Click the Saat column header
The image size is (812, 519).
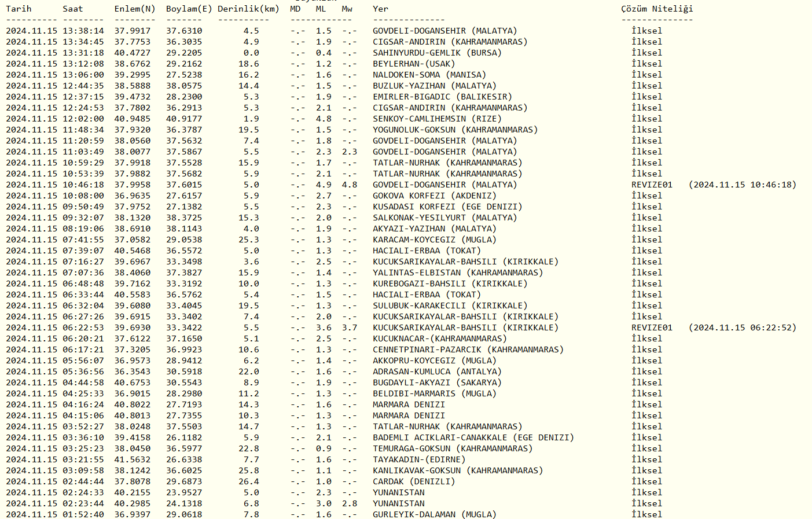(73, 9)
